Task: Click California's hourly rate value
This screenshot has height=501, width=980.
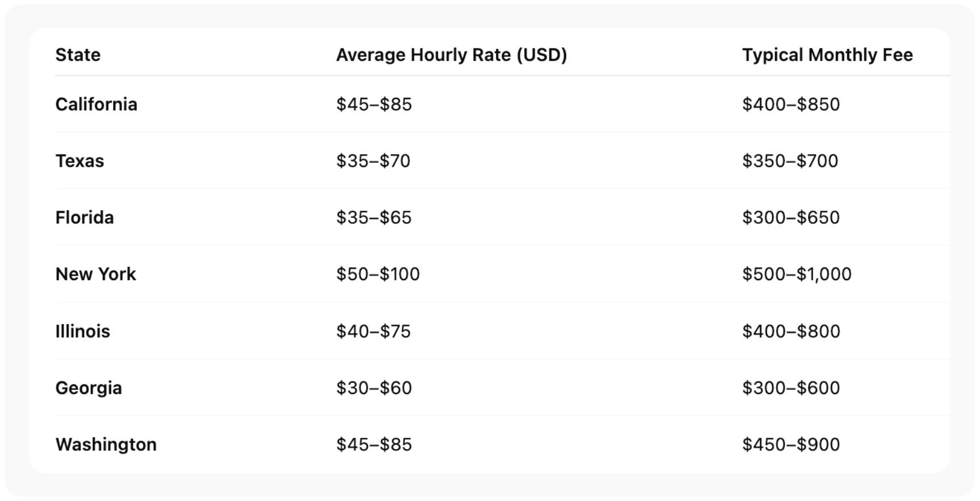Action: point(374,104)
